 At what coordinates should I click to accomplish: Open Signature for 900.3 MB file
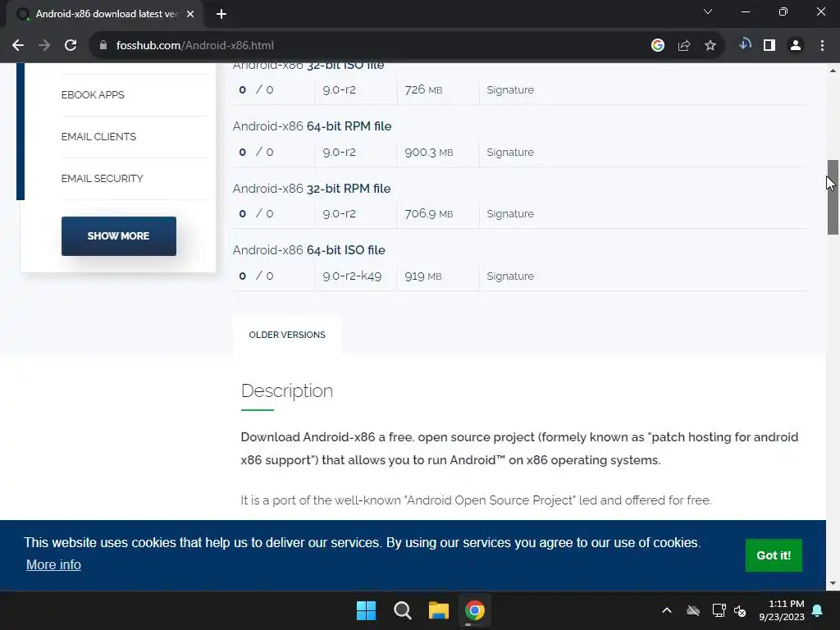(x=510, y=152)
